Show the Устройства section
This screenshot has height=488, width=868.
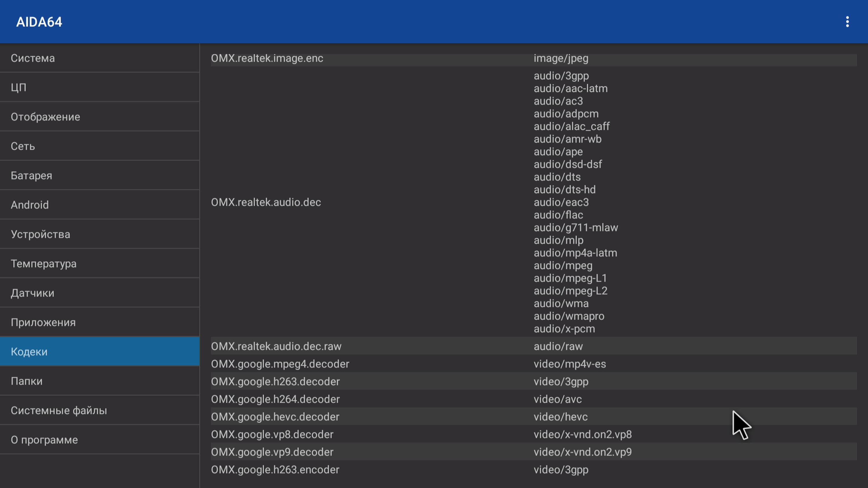pos(100,234)
